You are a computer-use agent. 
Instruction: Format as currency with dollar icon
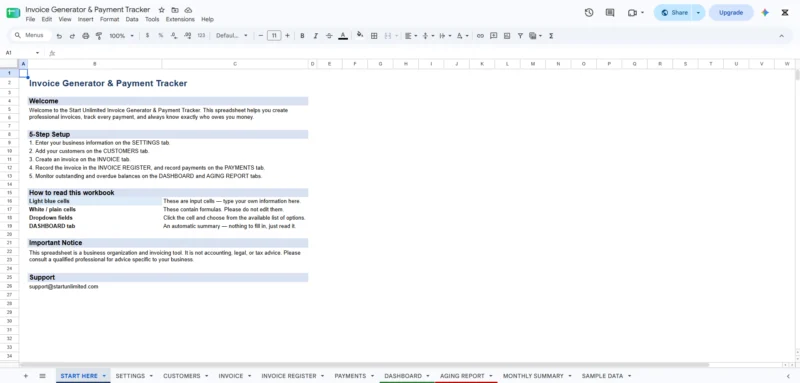pyautogui.click(x=147, y=36)
